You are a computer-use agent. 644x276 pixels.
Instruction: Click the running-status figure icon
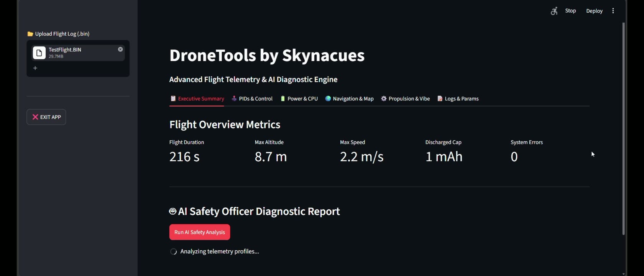tap(554, 11)
